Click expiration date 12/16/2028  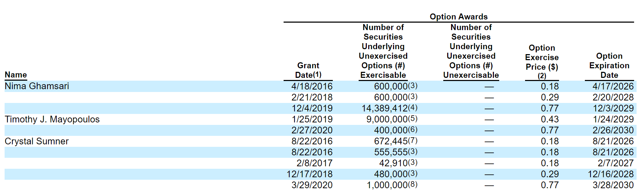tap(611, 174)
